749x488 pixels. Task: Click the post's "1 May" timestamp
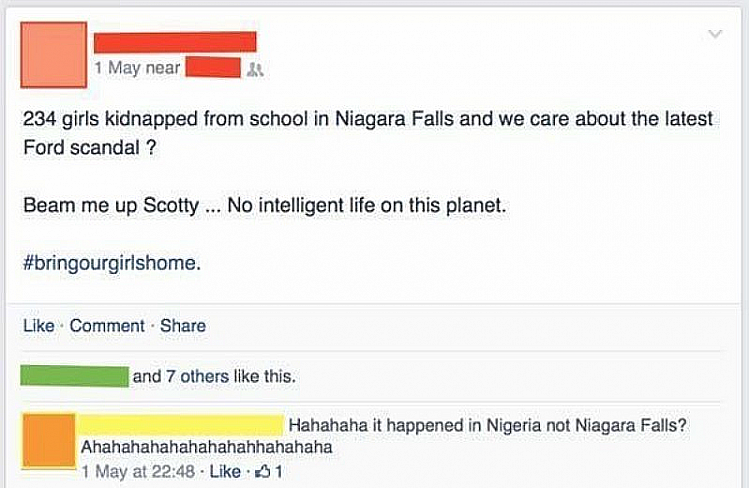[118, 68]
